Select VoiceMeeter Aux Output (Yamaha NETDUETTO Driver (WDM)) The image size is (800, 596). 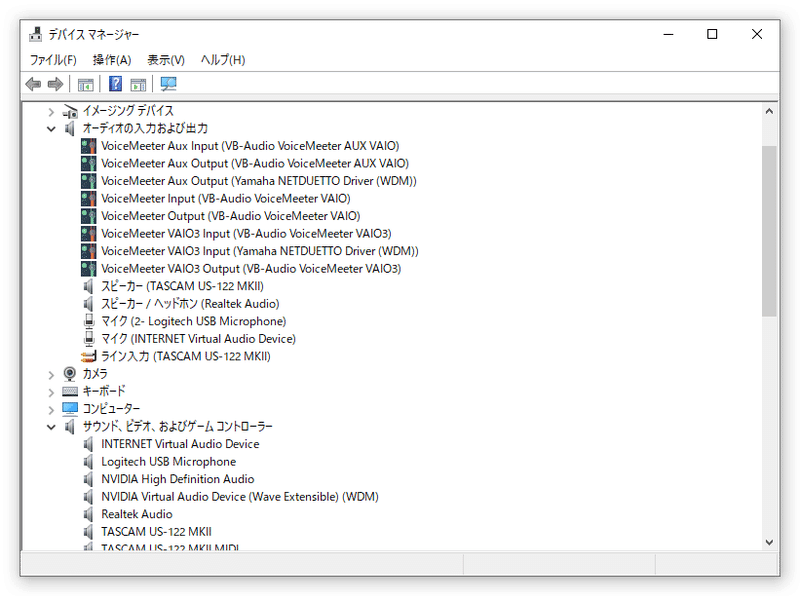(x=259, y=181)
